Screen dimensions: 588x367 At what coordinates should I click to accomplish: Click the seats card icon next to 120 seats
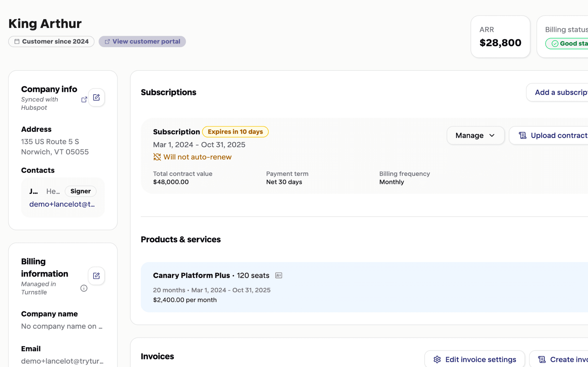(x=279, y=275)
